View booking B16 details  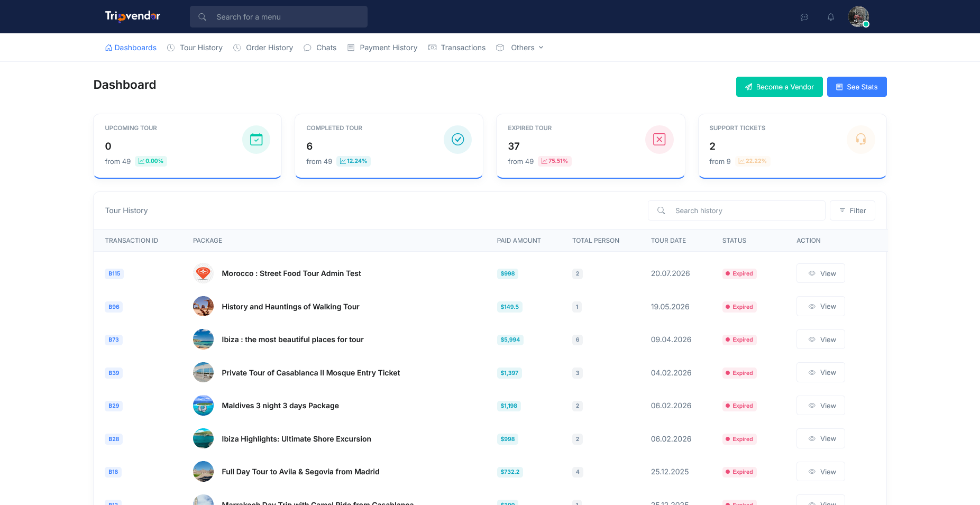(x=821, y=472)
